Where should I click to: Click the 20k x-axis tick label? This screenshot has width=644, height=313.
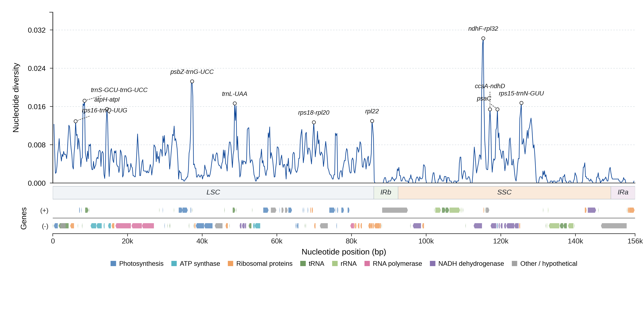tap(128, 241)
